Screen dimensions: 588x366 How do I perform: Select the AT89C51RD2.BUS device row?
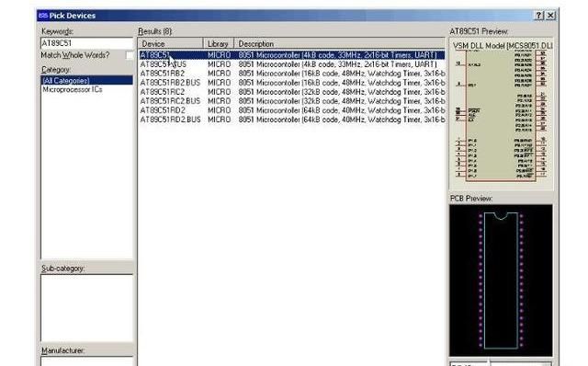(292, 120)
